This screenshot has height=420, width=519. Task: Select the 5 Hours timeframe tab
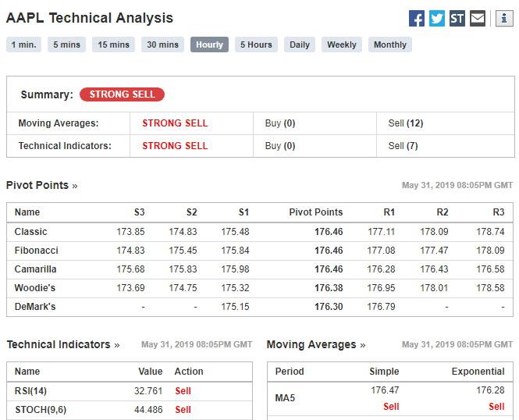coord(256,44)
